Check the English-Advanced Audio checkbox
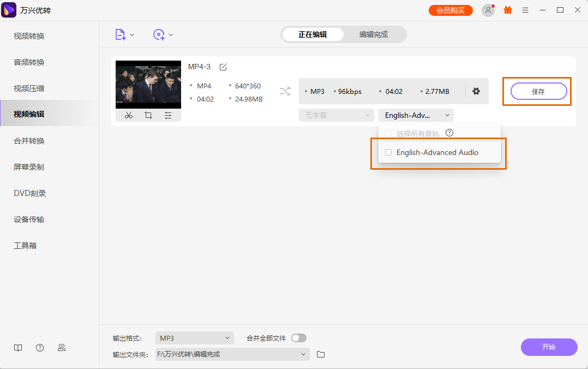588x369 pixels. (x=388, y=152)
